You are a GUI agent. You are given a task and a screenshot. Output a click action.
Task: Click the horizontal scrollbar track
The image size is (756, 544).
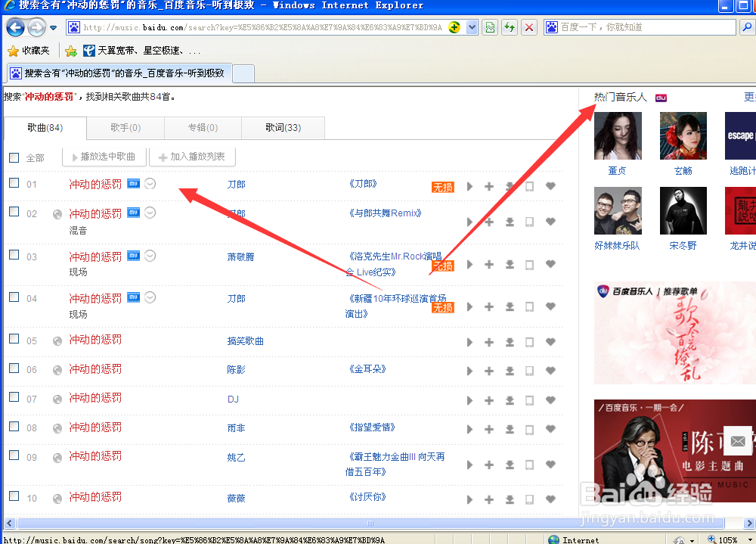pos(370,524)
